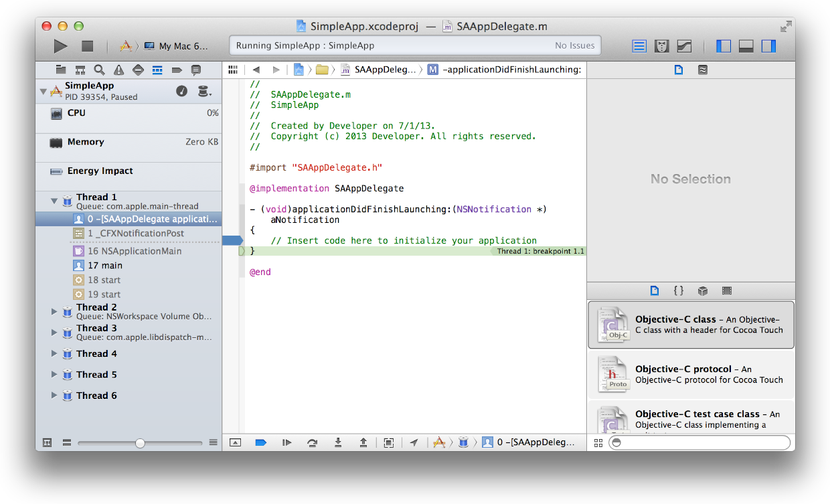
Task: Switch to the Standard editor layout
Action: [639, 46]
